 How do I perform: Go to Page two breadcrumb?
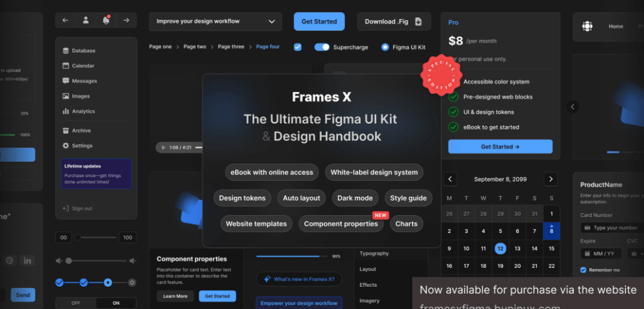tap(195, 47)
